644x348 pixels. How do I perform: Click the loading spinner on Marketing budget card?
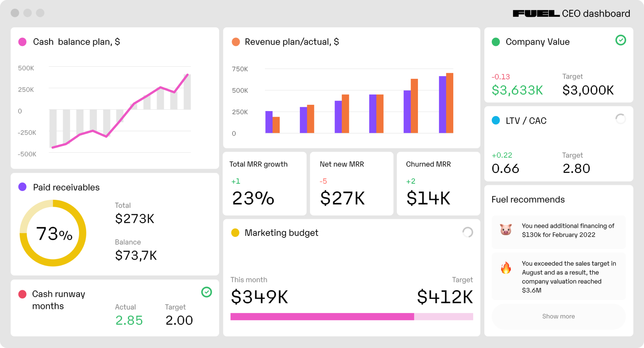[468, 232]
